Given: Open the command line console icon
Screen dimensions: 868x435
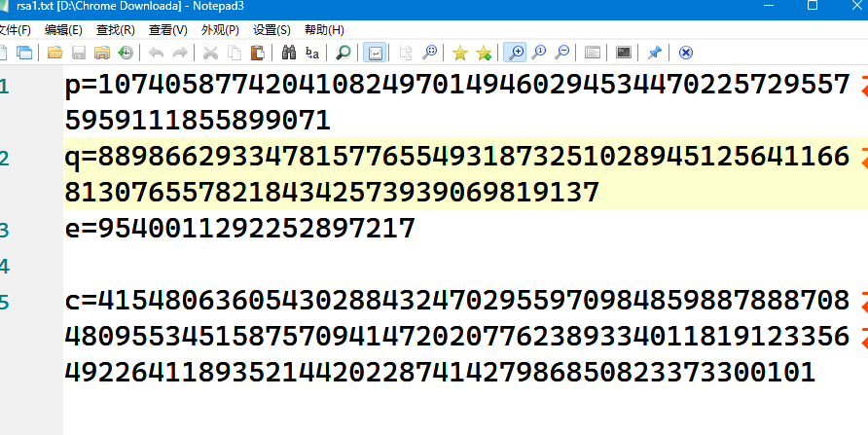Looking at the screenshot, I should 624,53.
